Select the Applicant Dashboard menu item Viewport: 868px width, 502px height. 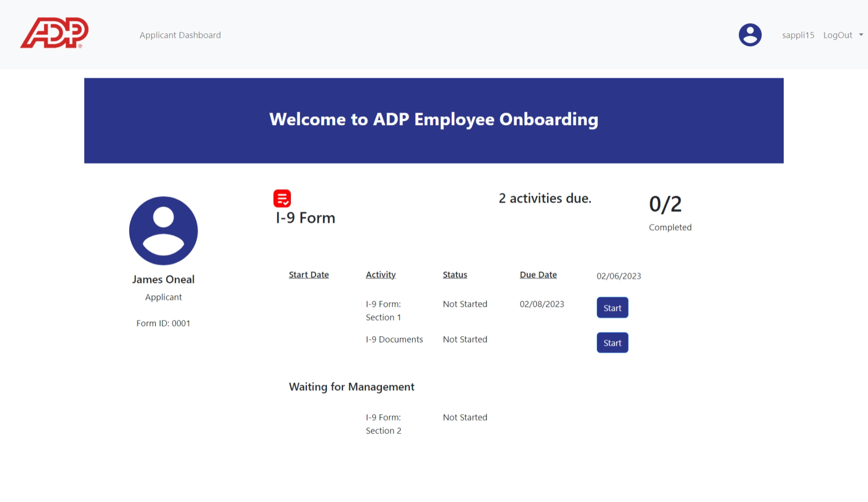(x=180, y=35)
